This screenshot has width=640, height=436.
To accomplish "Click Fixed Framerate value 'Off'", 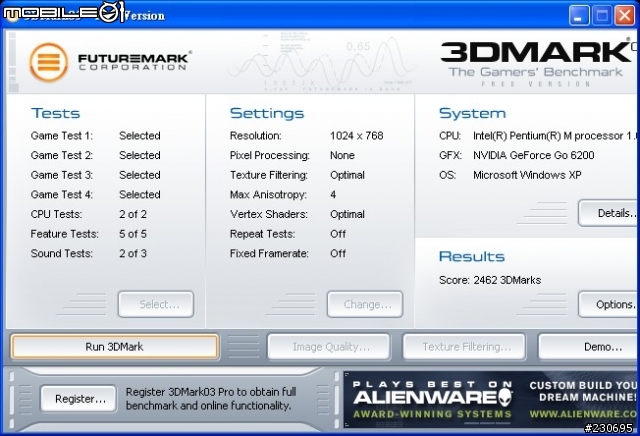I will (x=338, y=254).
